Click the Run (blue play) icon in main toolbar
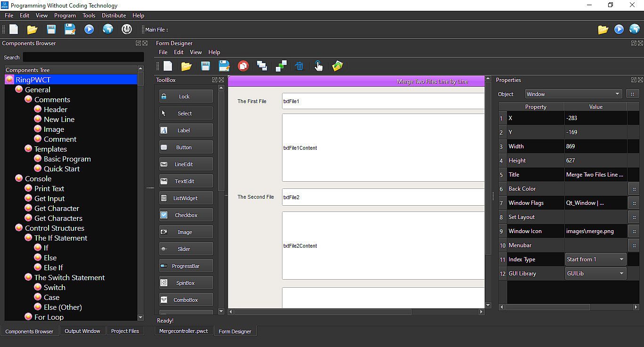Viewport: 644px width, 347px height. click(x=89, y=29)
